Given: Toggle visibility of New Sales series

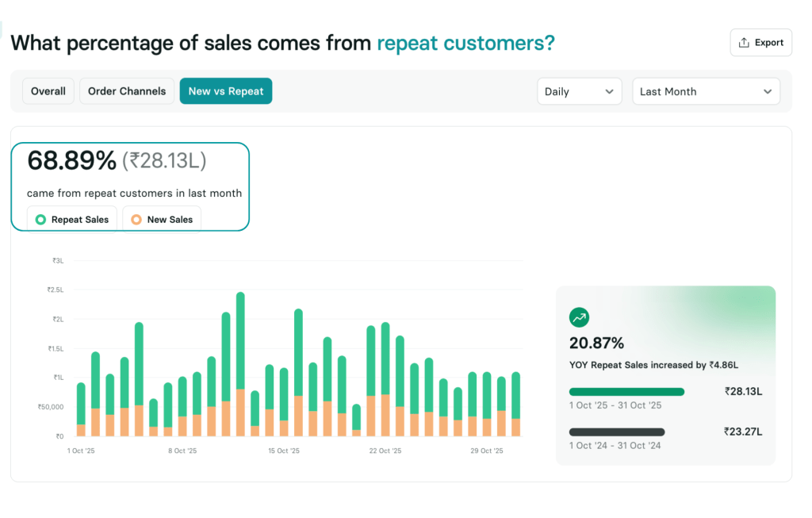Looking at the screenshot, I should pyautogui.click(x=161, y=219).
